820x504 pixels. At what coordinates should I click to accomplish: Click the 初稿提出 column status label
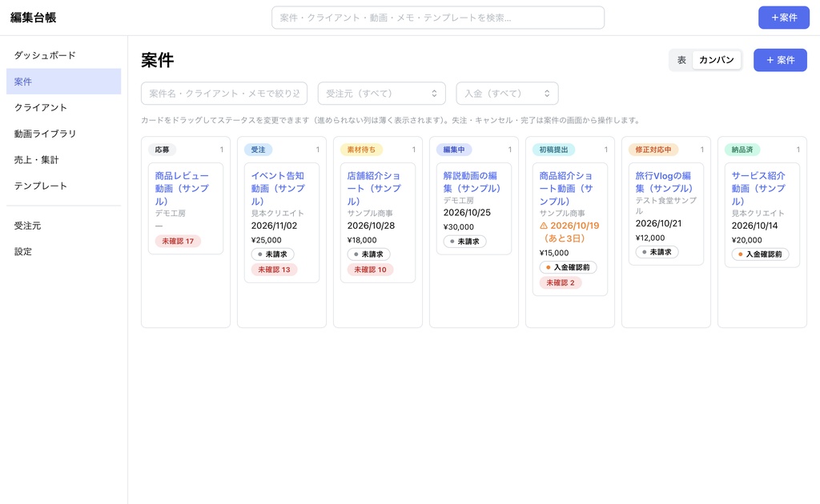click(554, 150)
